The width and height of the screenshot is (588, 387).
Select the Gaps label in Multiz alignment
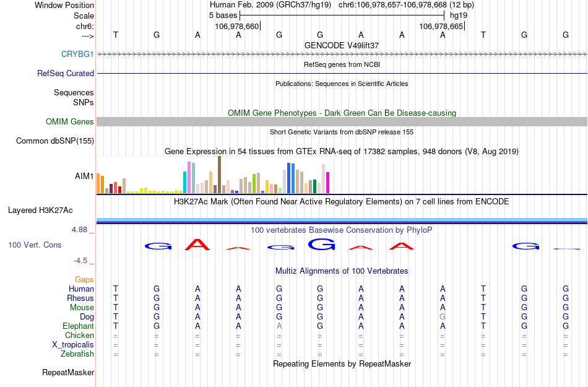[x=84, y=279]
